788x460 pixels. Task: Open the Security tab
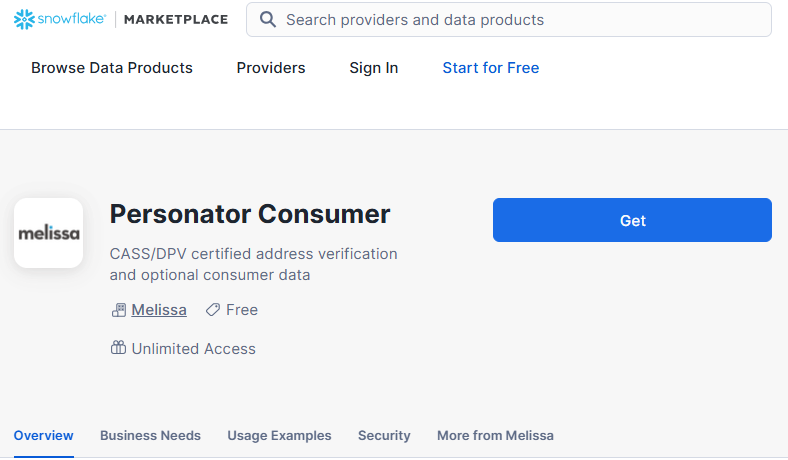point(384,435)
